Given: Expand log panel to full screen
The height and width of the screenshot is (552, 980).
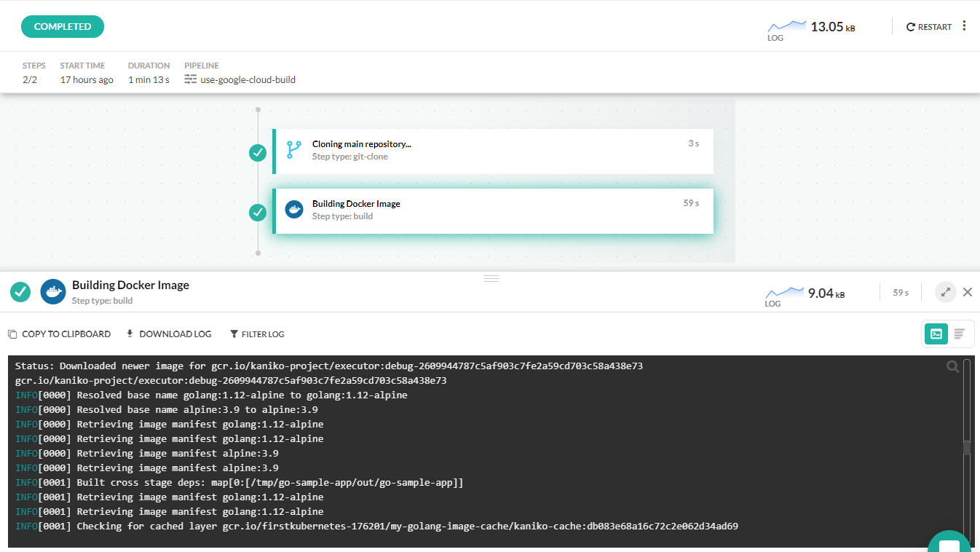Looking at the screenshot, I should pos(945,292).
